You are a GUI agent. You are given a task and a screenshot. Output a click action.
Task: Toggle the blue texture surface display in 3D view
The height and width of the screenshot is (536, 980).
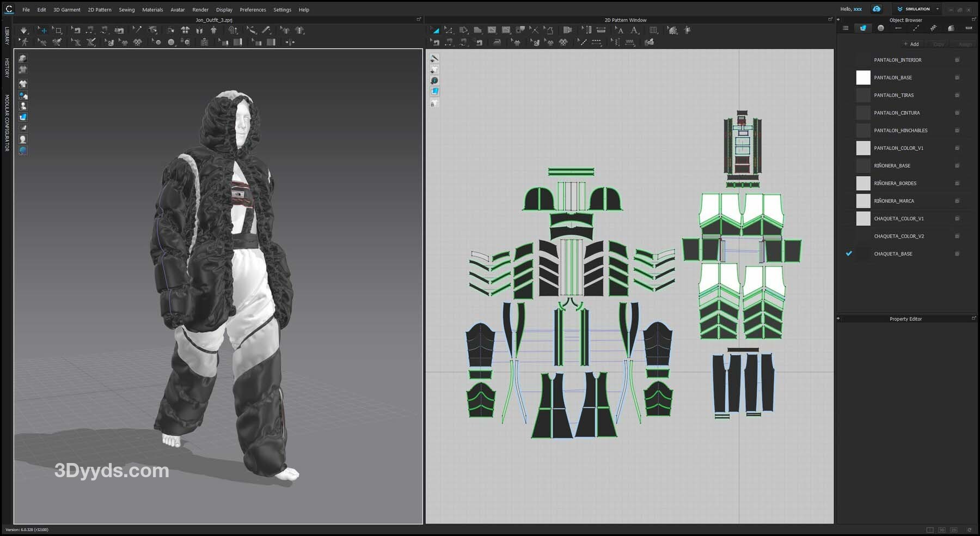coord(23,117)
